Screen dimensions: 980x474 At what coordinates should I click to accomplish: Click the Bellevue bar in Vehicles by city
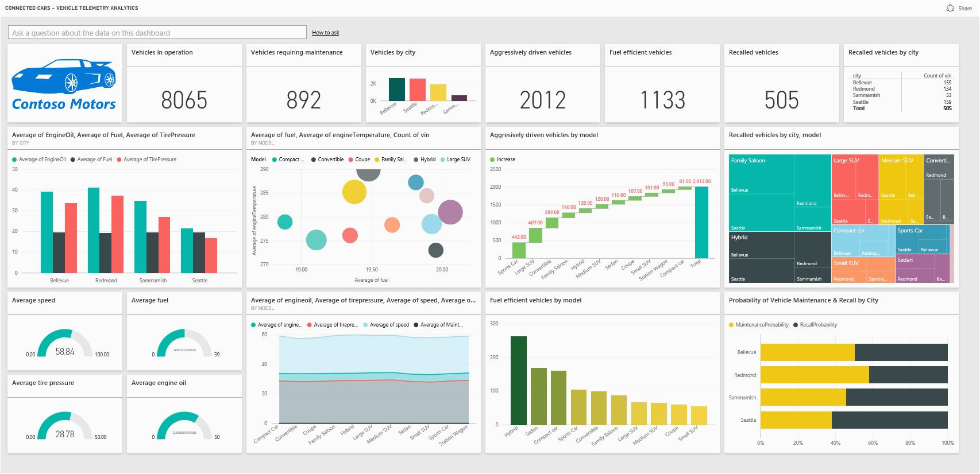396,90
